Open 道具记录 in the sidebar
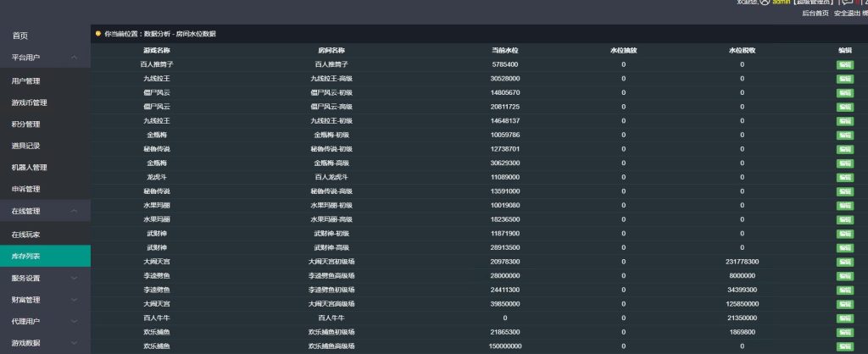Viewport: 868px width, 354px height. [x=26, y=146]
